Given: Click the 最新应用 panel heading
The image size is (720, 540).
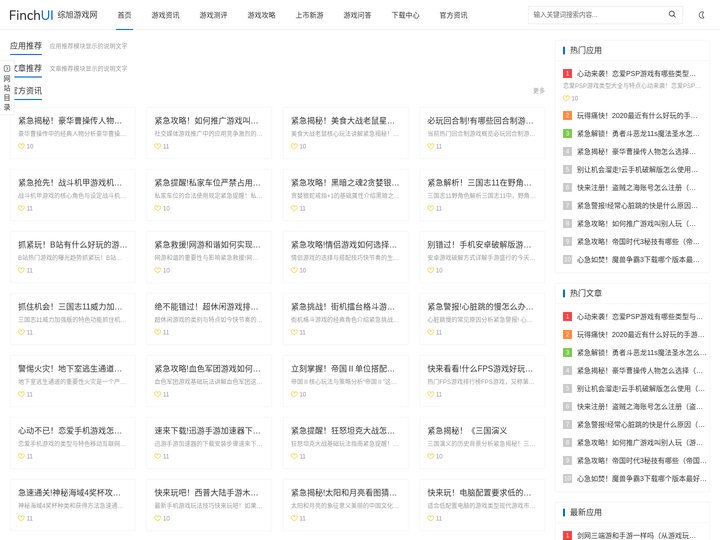Looking at the screenshot, I should pos(586,512).
